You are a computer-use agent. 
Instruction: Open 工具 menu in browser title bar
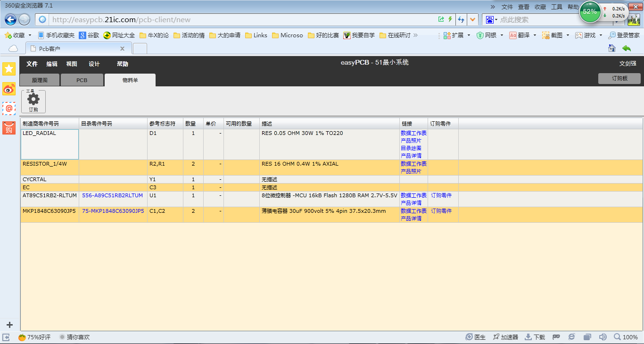click(557, 7)
